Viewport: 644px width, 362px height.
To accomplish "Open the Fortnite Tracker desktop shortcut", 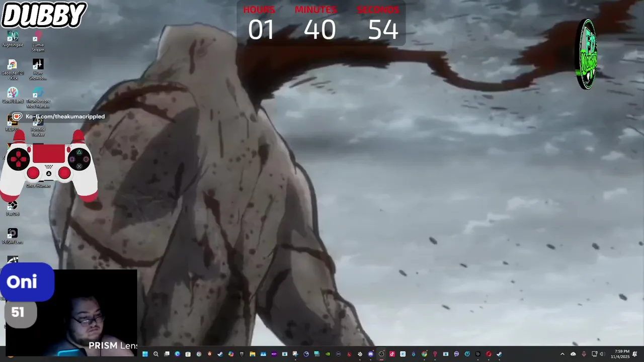I will (38, 127).
